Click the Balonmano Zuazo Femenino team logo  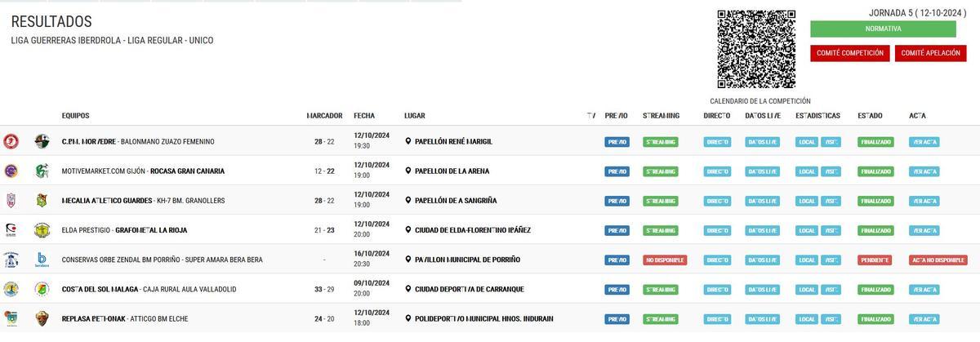(x=42, y=141)
